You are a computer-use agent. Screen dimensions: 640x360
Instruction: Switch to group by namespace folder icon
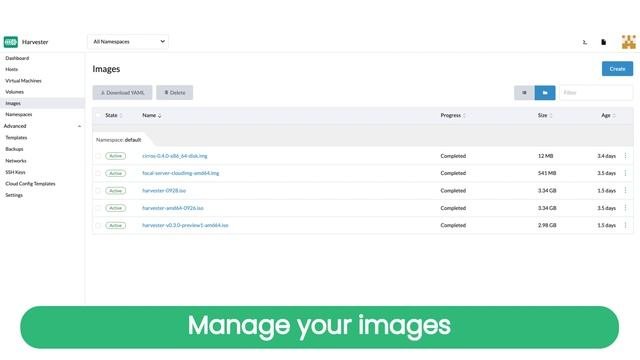click(x=545, y=93)
